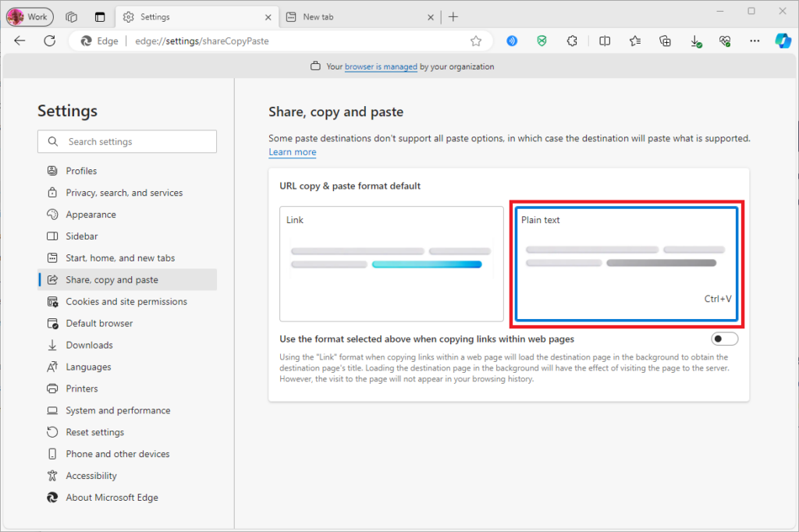Viewport: 799px width, 532px height.
Task: Open the blue round extension icon
Action: point(512,41)
